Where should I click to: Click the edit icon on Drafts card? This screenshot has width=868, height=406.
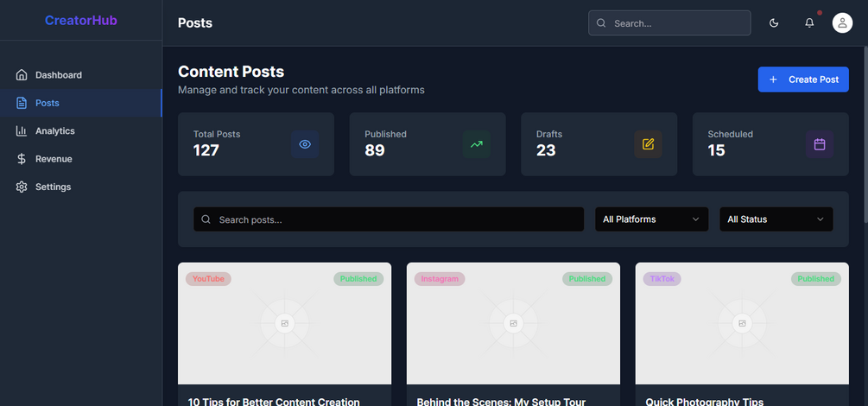pyautogui.click(x=648, y=144)
